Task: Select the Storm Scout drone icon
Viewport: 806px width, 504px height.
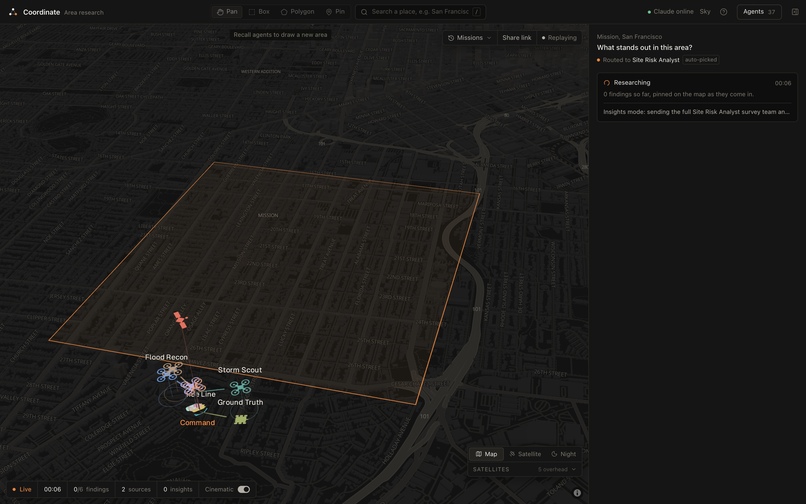Action: [x=240, y=387]
